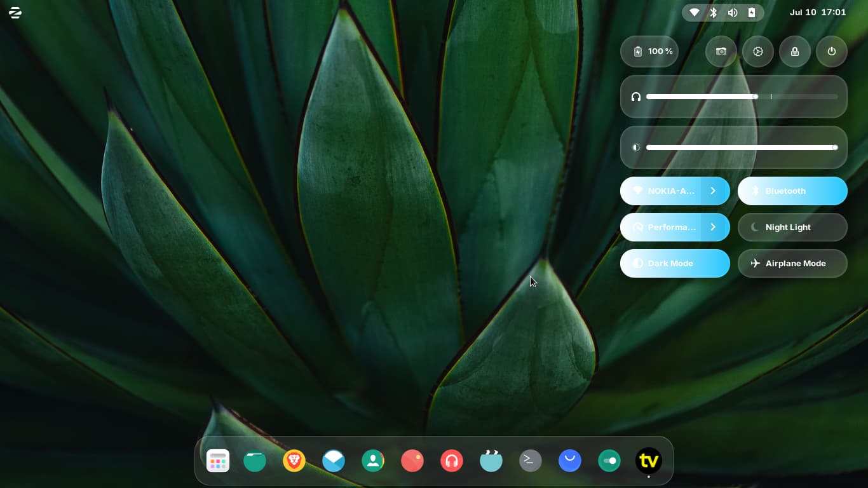Open the headphones music app in the dock
Viewport: 868px width, 488px height.
pyautogui.click(x=452, y=461)
